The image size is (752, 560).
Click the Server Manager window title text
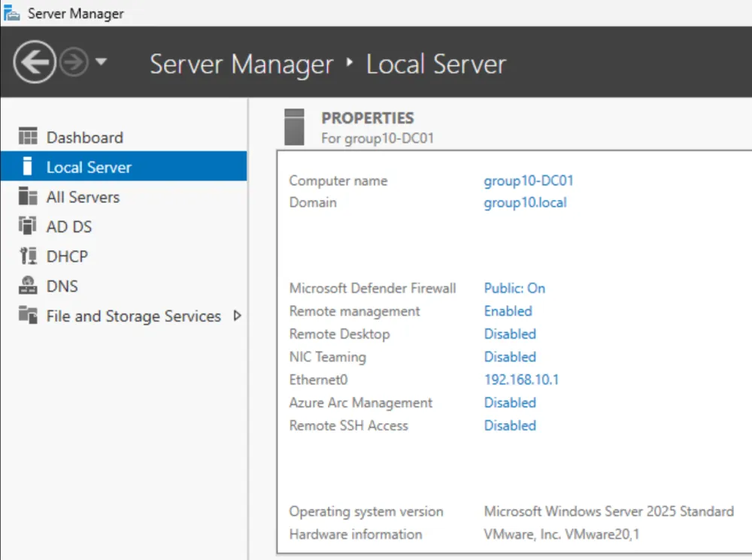[x=75, y=14]
